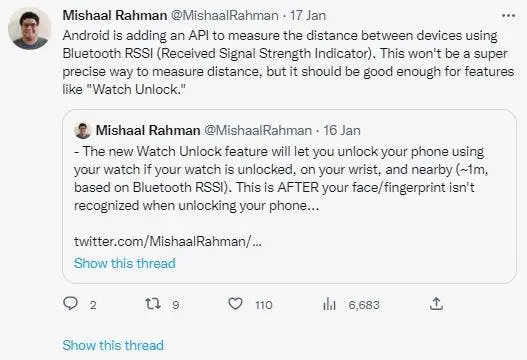Open Mishaal Rahman name on main tweet

[x=115, y=15]
